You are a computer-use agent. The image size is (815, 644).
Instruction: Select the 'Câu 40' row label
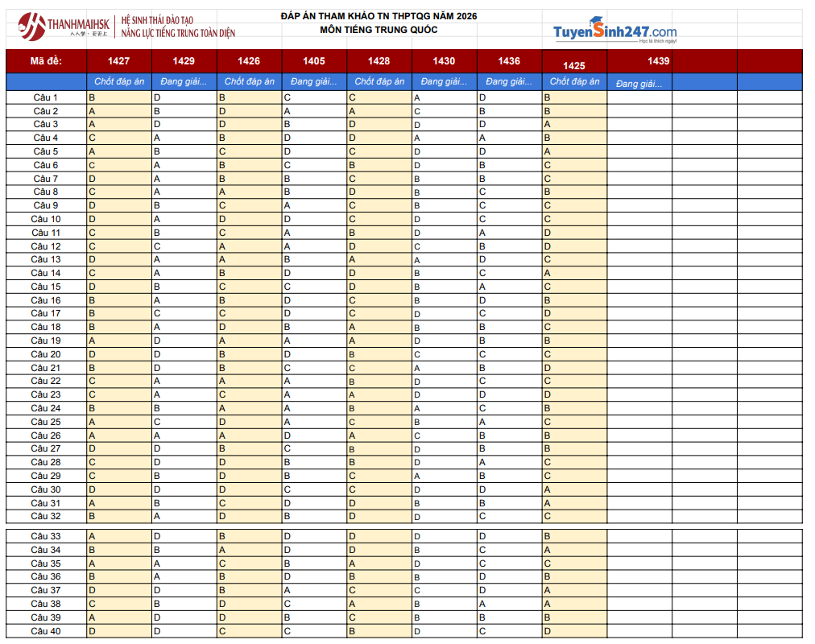click(x=46, y=631)
